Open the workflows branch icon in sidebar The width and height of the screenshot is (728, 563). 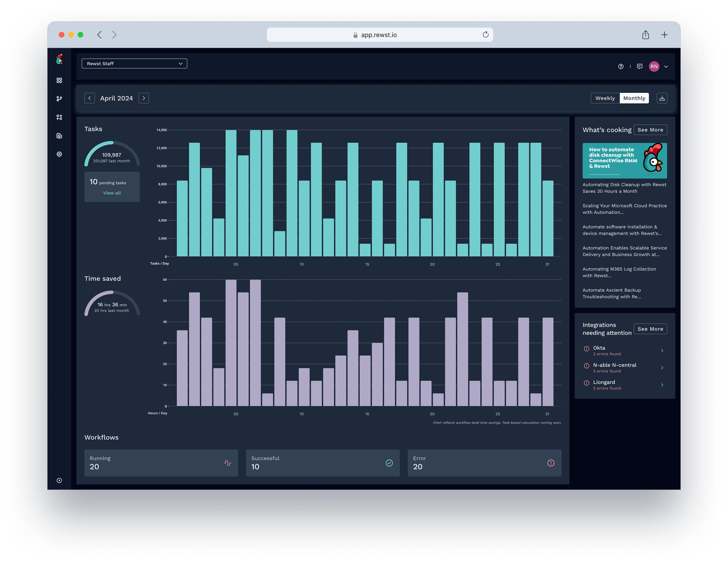coord(59,99)
